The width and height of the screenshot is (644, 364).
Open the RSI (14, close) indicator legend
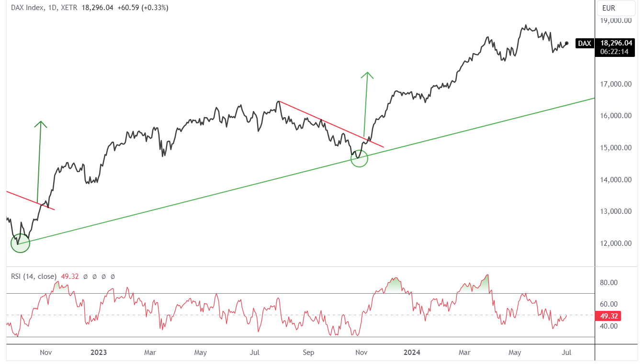pyautogui.click(x=34, y=276)
